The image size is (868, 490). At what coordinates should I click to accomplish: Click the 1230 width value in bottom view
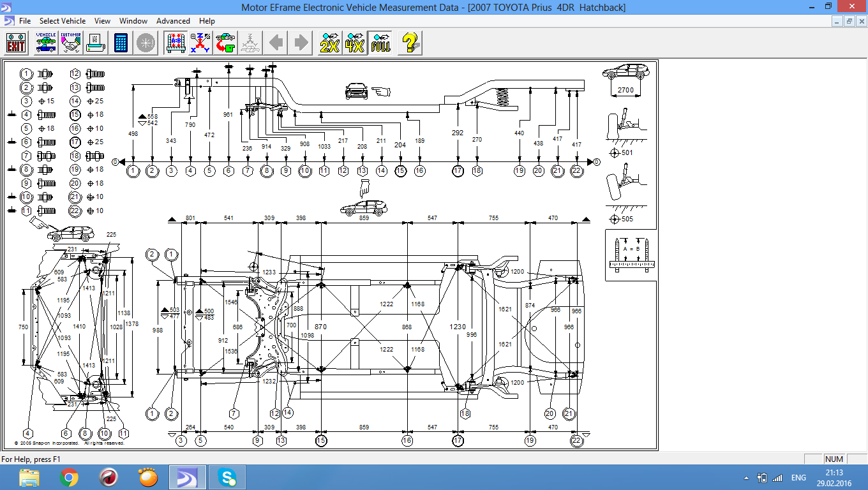(458, 327)
